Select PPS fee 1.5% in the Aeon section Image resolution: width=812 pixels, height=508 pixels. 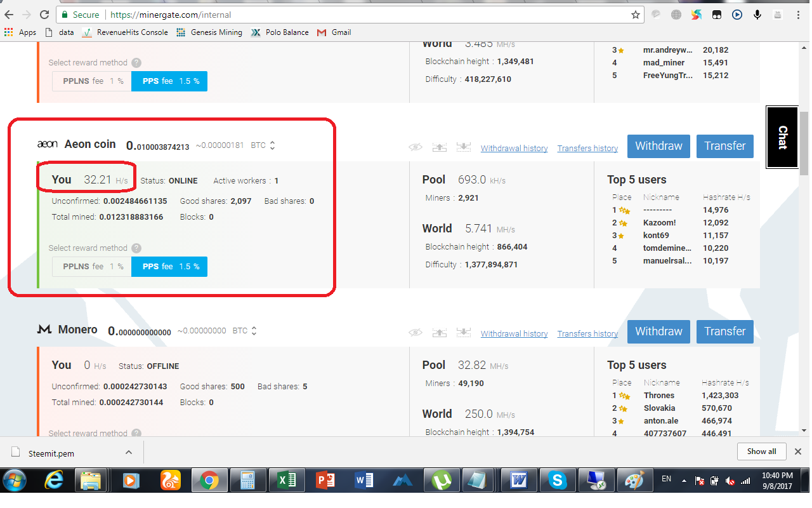point(169,267)
